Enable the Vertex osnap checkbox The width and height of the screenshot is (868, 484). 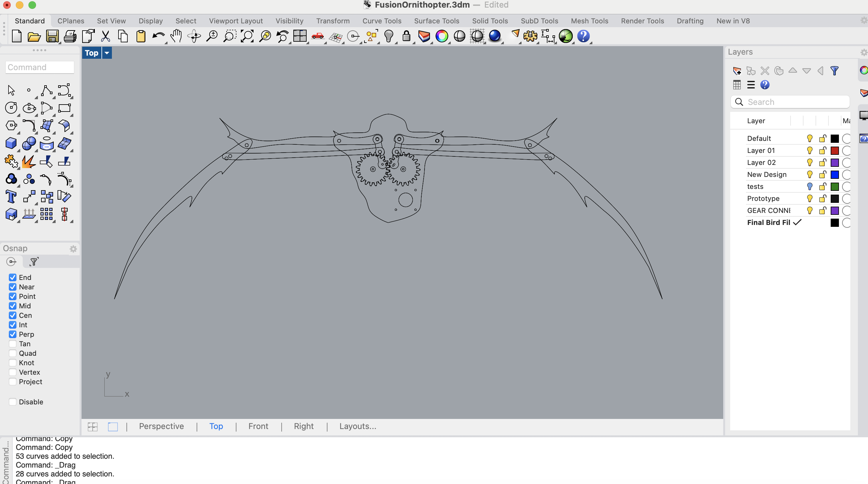(x=12, y=372)
